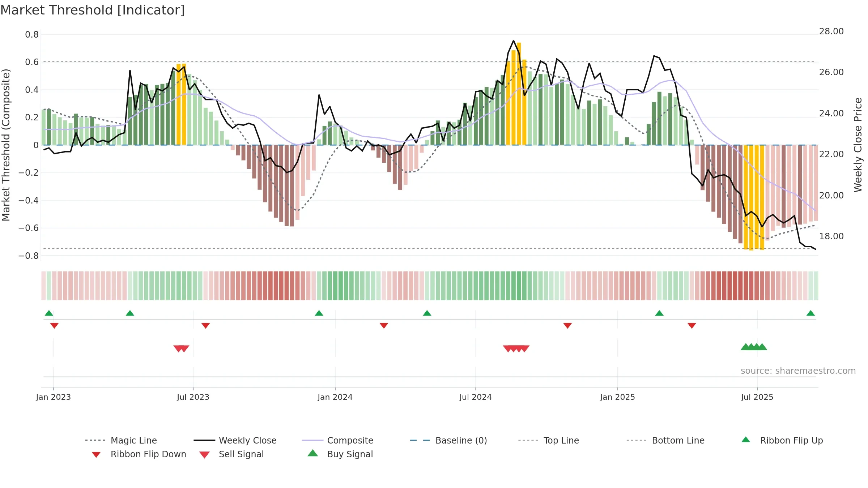Image resolution: width=868 pixels, height=488 pixels.
Task: Click the green triangle icon beside Ribbon Flip Up
Action: (746, 440)
